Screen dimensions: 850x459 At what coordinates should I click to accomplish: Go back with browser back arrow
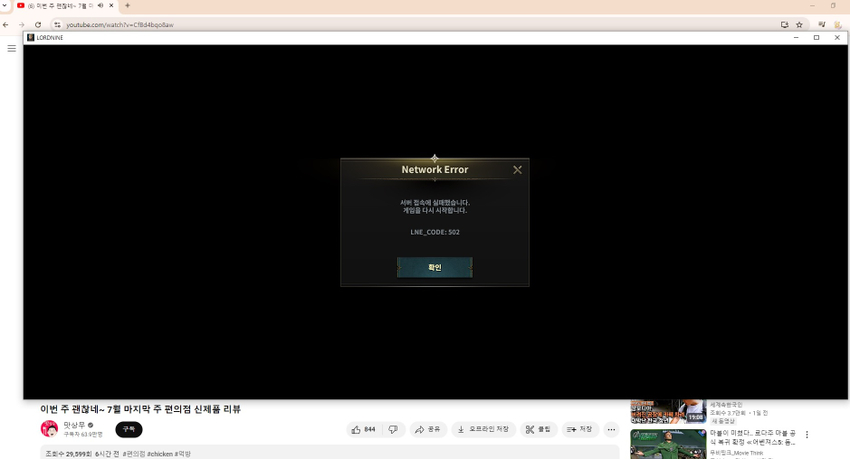[6, 25]
